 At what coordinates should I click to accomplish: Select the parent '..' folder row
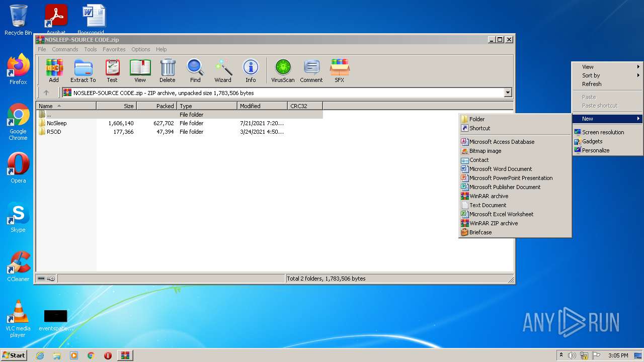[180, 115]
